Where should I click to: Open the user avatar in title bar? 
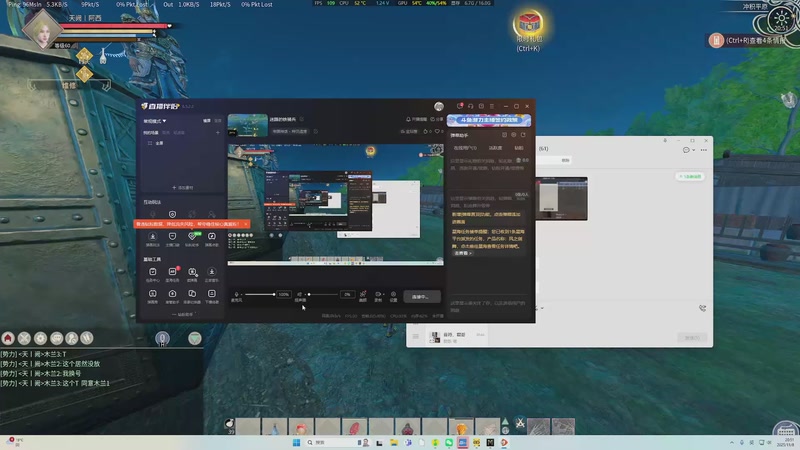(x=439, y=106)
